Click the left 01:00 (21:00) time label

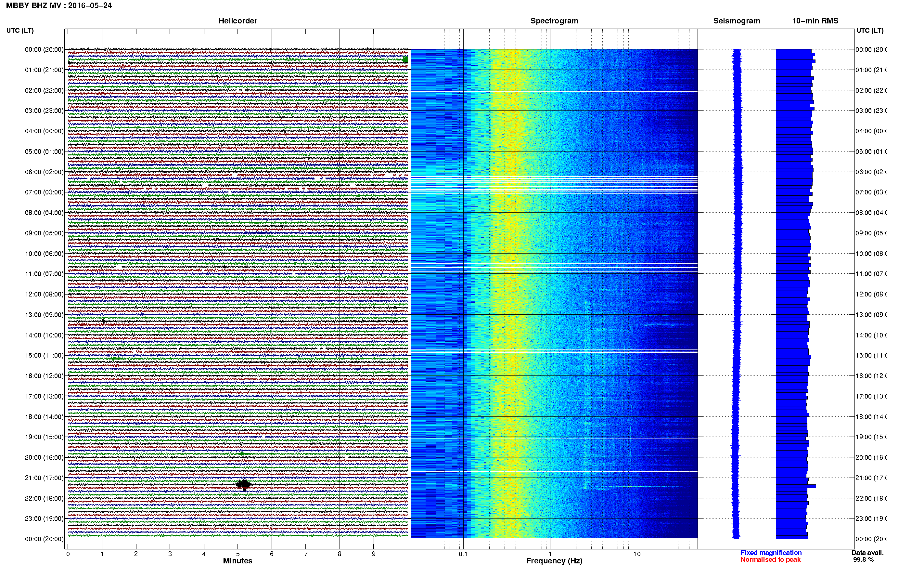pyautogui.click(x=44, y=70)
